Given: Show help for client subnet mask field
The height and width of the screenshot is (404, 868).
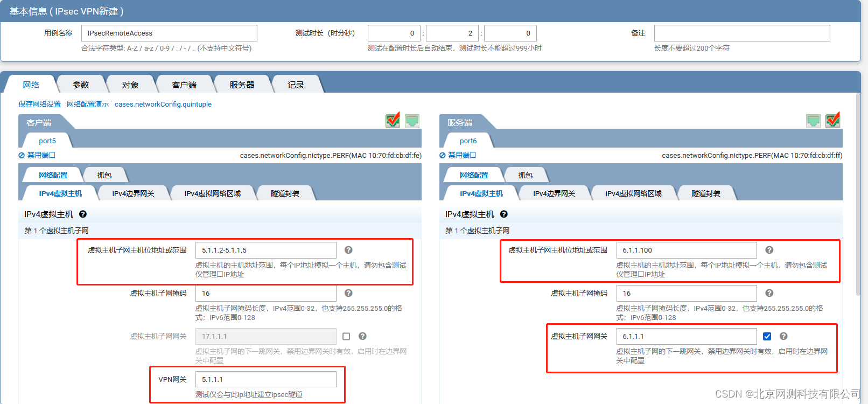Looking at the screenshot, I should (348, 293).
